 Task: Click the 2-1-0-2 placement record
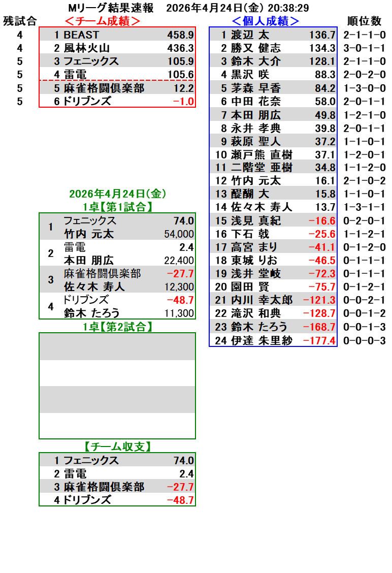pos(364,180)
